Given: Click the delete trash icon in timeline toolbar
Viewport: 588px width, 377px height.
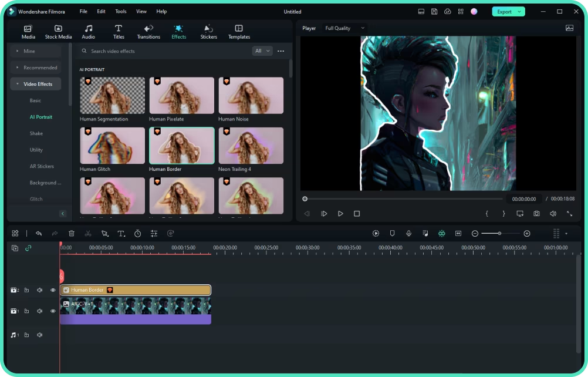Looking at the screenshot, I should point(72,233).
